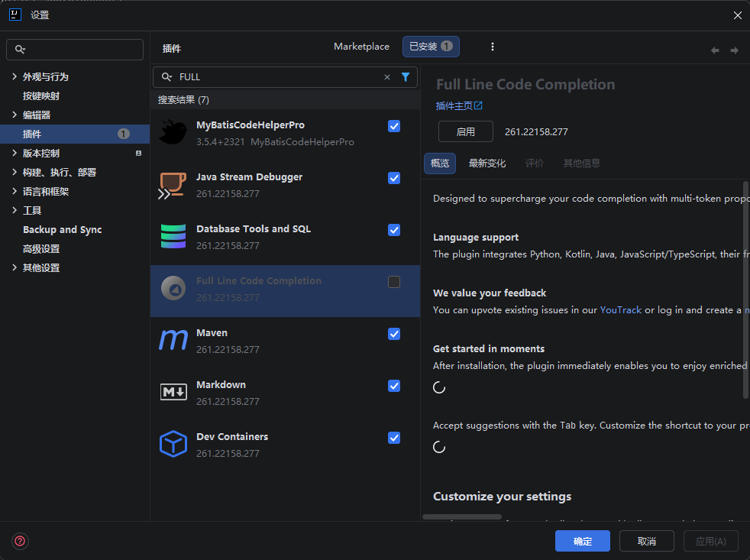Click the 取消 cancel button
Viewport: 750px width, 560px height.
pyautogui.click(x=647, y=541)
